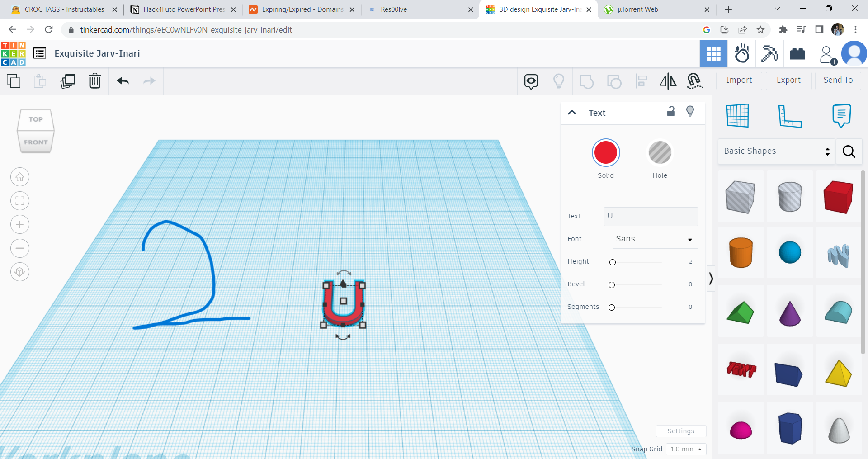This screenshot has height=459, width=868.
Task: Open the Basic Shapes library dropdown
Action: (776, 151)
